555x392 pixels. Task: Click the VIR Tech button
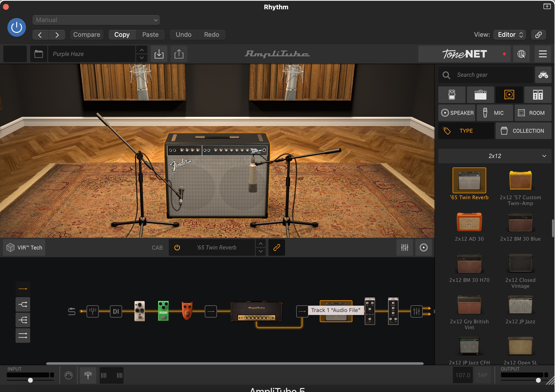[24, 248]
